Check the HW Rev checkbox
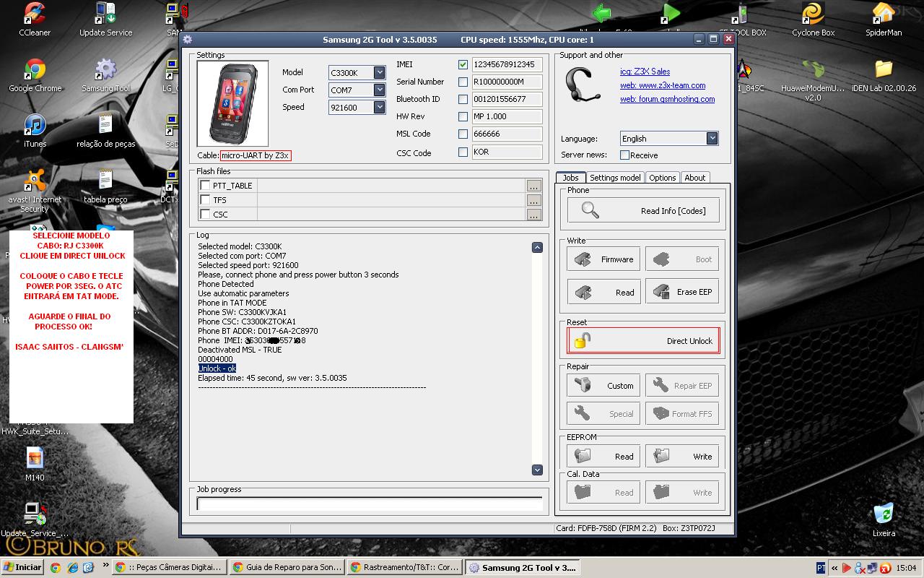The width and height of the screenshot is (924, 578). [x=463, y=116]
